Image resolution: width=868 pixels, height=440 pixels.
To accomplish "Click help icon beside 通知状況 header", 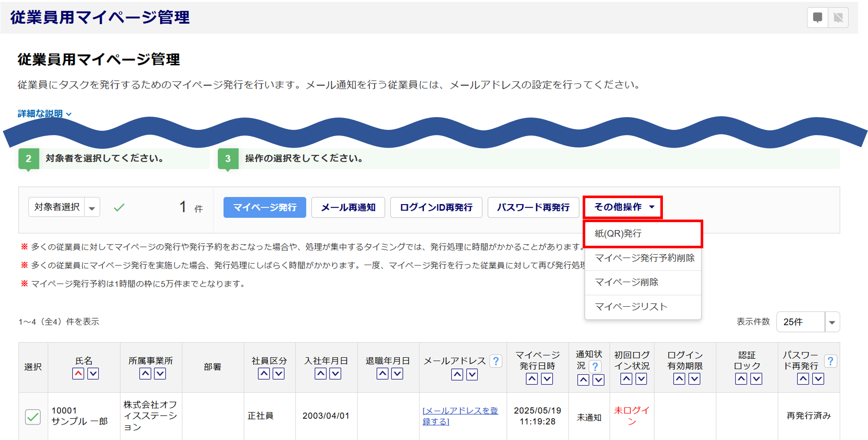I will (595, 367).
